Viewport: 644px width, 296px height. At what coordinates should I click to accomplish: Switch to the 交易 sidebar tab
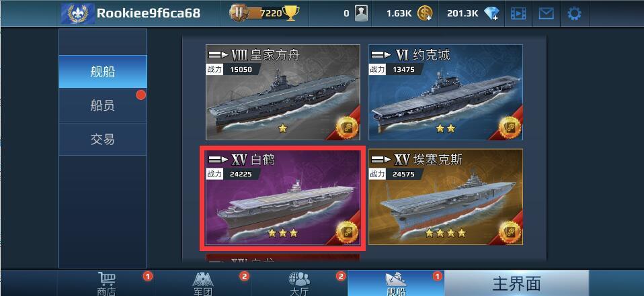(x=103, y=140)
